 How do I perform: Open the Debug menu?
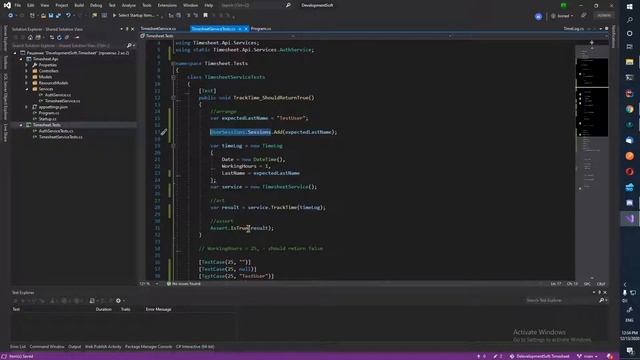pos(96,5)
